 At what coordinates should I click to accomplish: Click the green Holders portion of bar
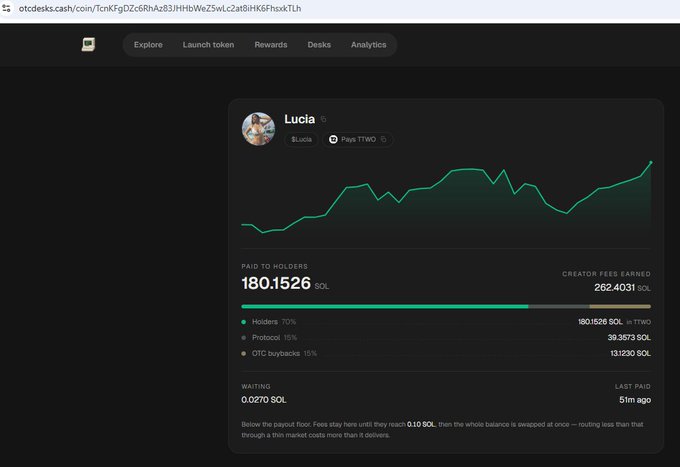pyautogui.click(x=385, y=307)
